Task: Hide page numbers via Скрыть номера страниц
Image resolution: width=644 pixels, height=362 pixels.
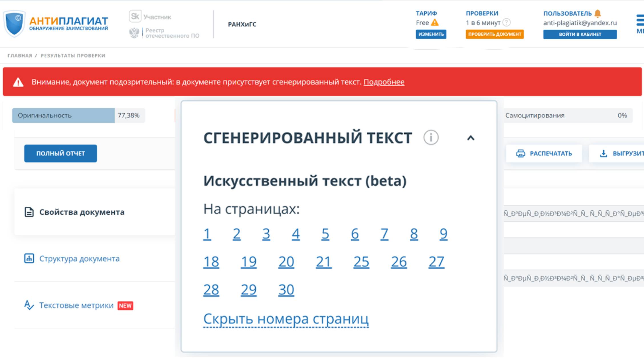Action: coord(286,319)
